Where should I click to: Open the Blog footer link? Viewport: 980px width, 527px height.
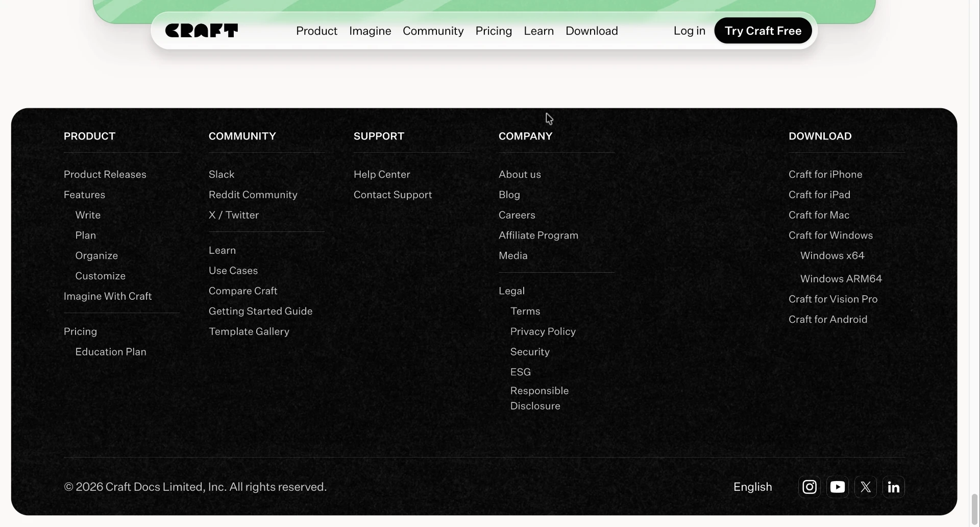point(509,195)
